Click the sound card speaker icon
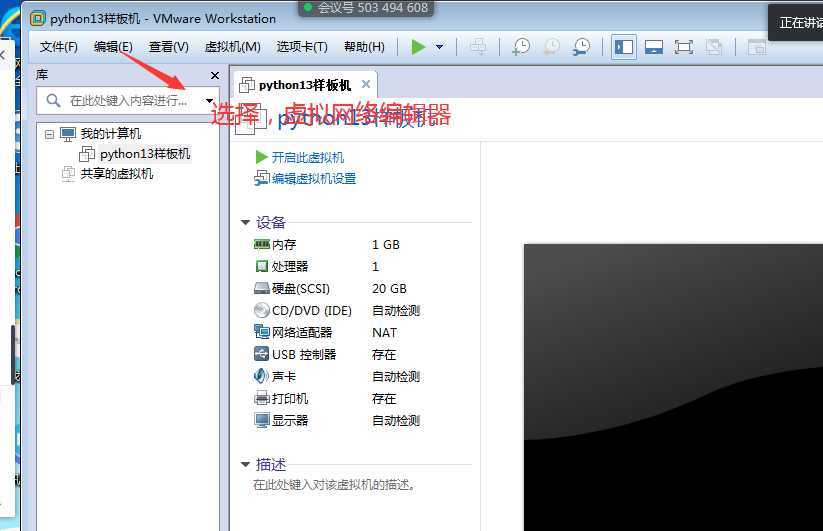This screenshot has width=823, height=531. point(261,376)
